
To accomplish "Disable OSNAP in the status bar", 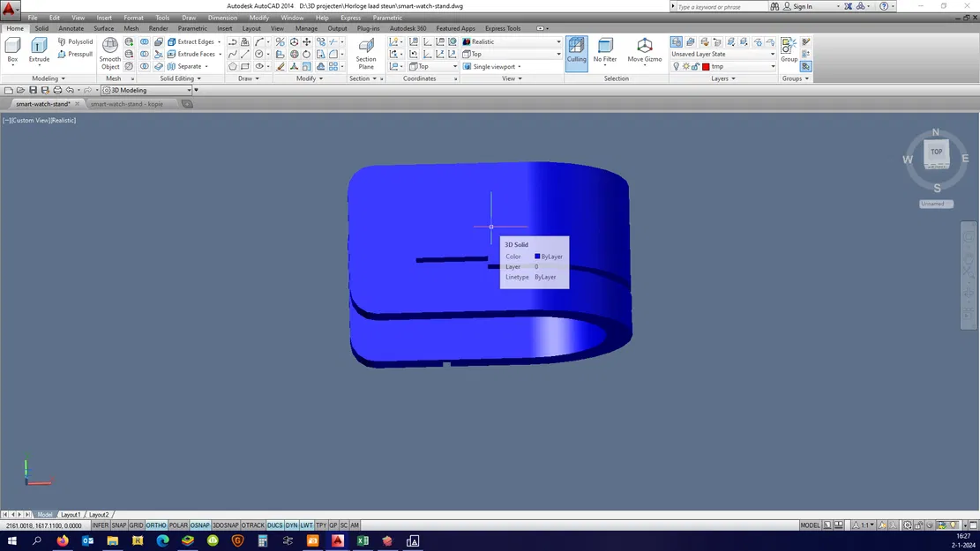I will [x=200, y=525].
